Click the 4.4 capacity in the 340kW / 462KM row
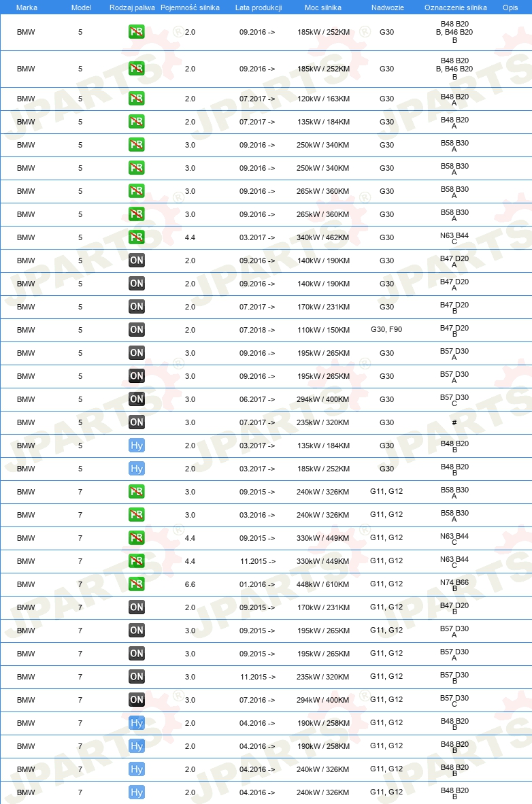This screenshot has height=804, width=532. (190, 237)
